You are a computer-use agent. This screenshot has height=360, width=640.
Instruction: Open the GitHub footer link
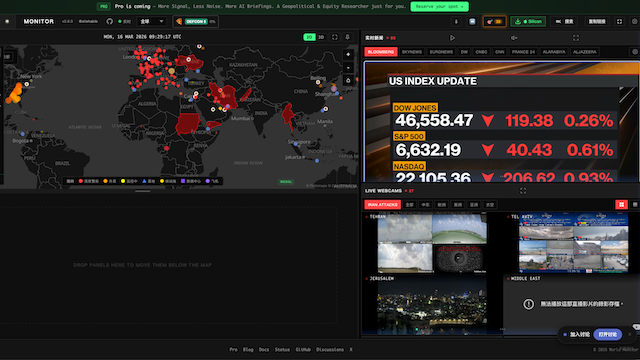pyautogui.click(x=303, y=350)
